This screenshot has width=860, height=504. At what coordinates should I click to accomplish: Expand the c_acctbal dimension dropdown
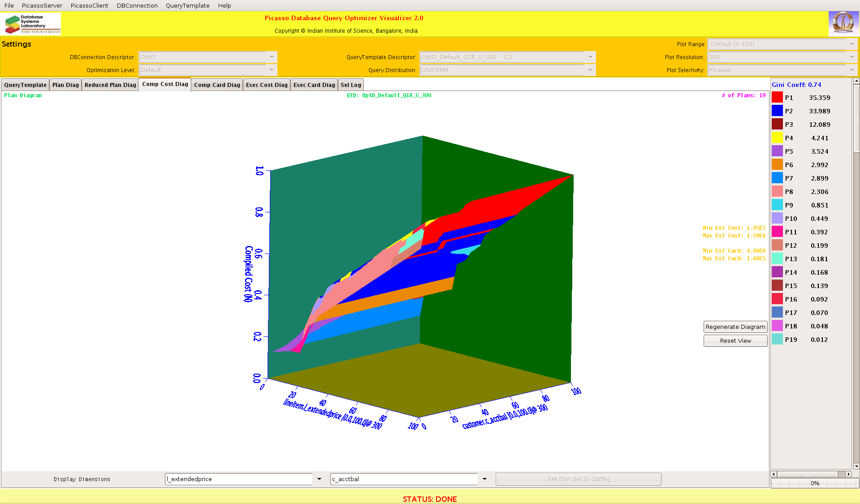[484, 479]
